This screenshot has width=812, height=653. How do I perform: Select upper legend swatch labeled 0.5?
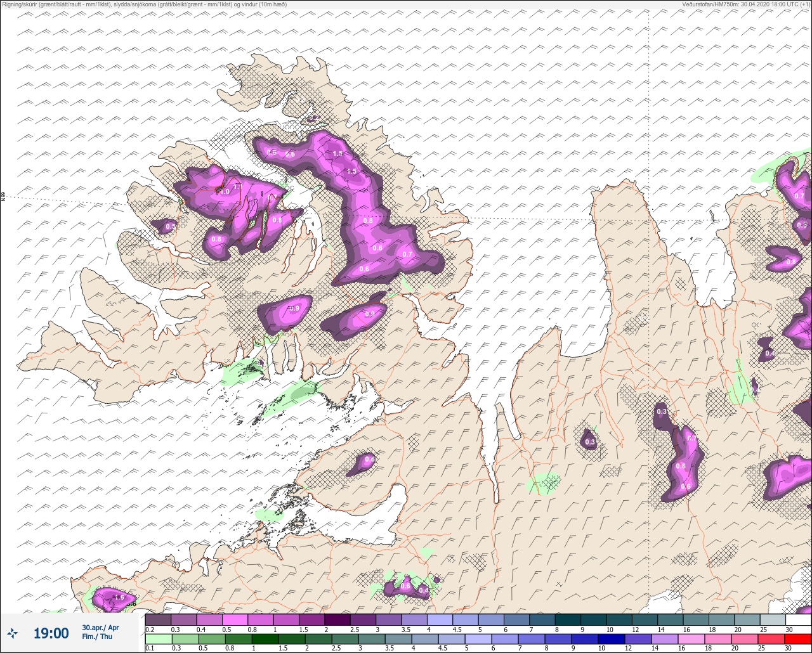click(235, 619)
